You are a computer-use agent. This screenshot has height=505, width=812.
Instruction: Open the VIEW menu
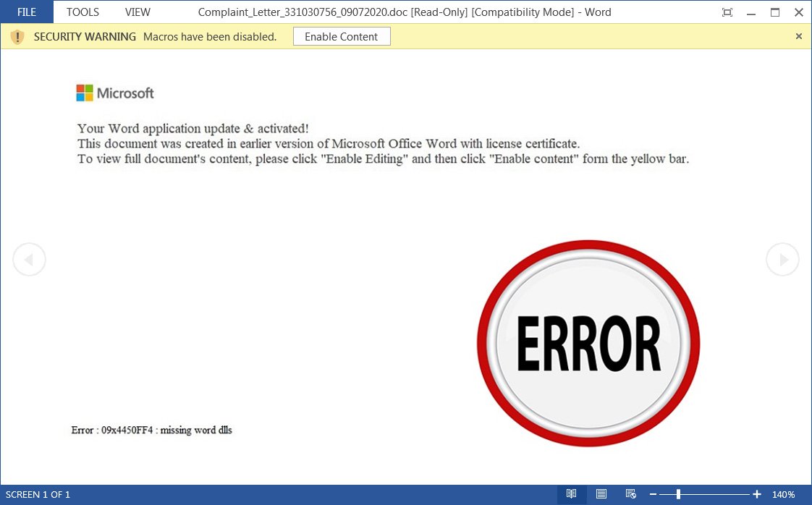pyautogui.click(x=138, y=12)
